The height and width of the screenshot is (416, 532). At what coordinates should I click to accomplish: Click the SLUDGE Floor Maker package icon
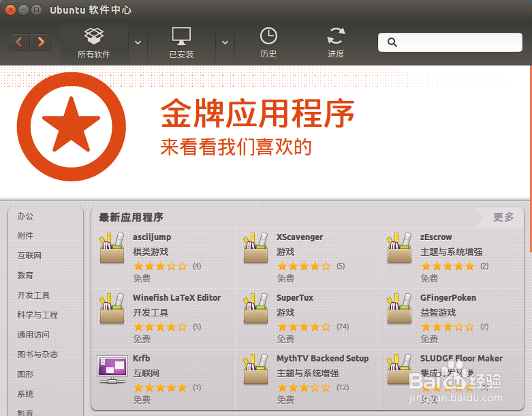[399, 369]
